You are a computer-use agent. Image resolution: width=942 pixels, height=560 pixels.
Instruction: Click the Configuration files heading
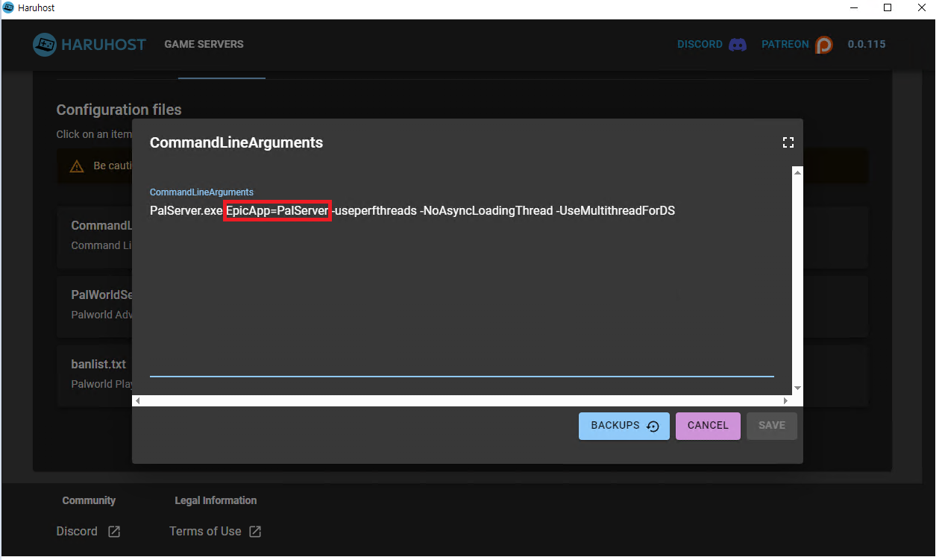click(119, 110)
